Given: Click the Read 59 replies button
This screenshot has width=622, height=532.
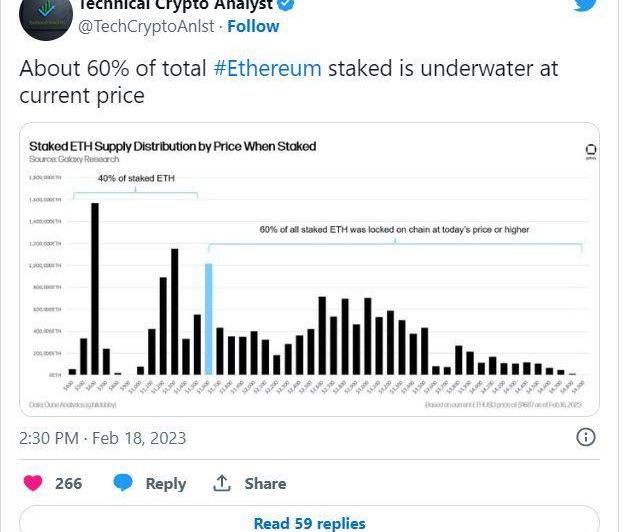Looking at the screenshot, I should [309, 523].
